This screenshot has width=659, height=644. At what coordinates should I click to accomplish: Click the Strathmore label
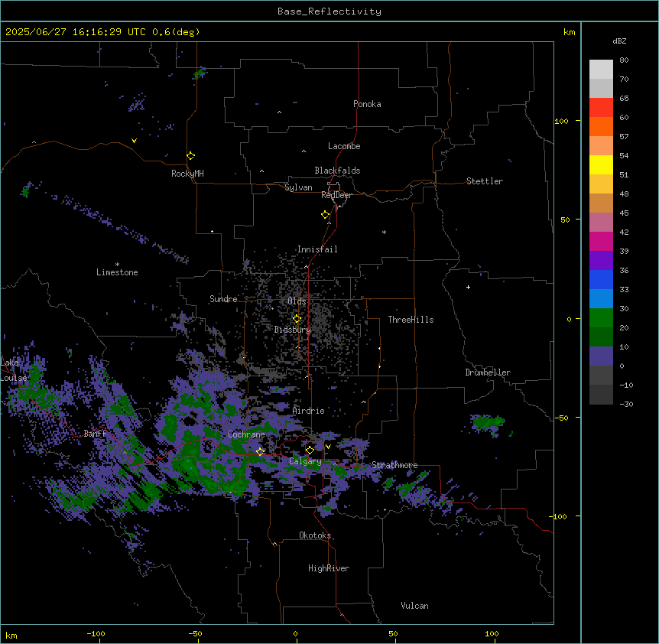(x=394, y=465)
